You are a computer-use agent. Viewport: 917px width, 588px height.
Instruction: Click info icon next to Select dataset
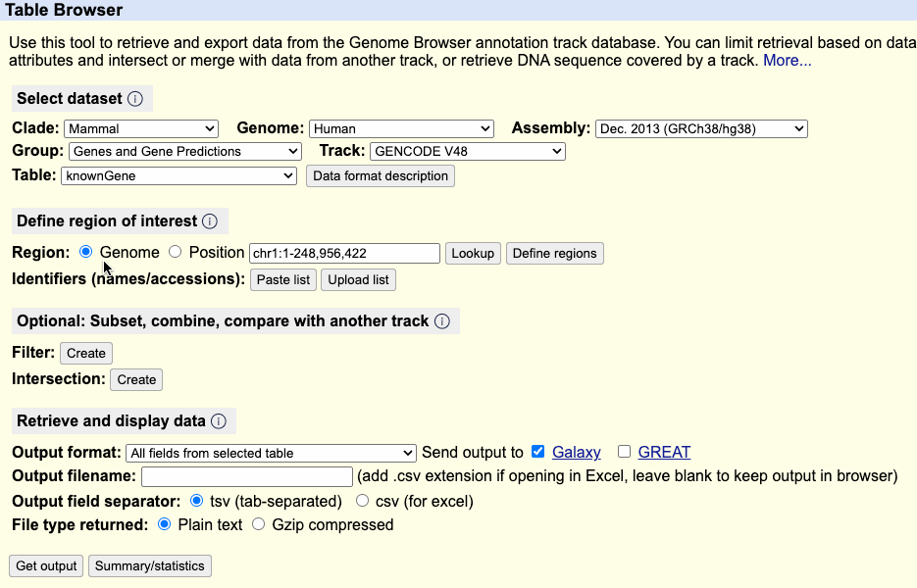click(x=135, y=99)
